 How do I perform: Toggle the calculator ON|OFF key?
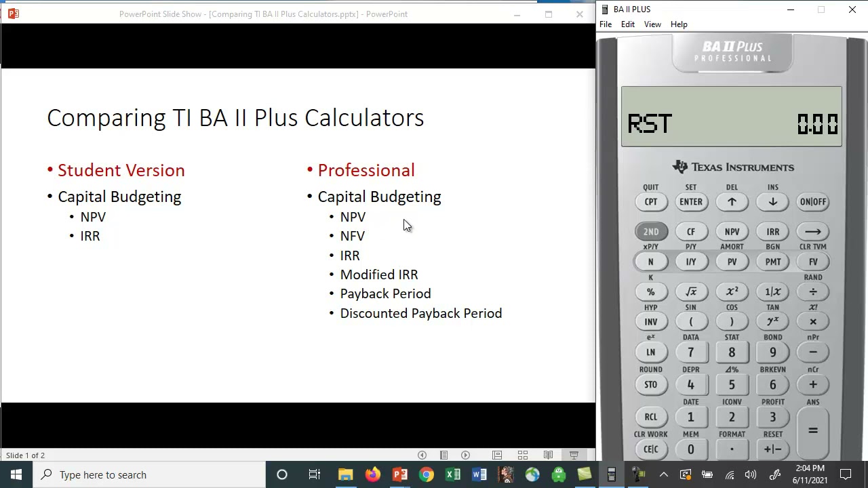(x=813, y=202)
